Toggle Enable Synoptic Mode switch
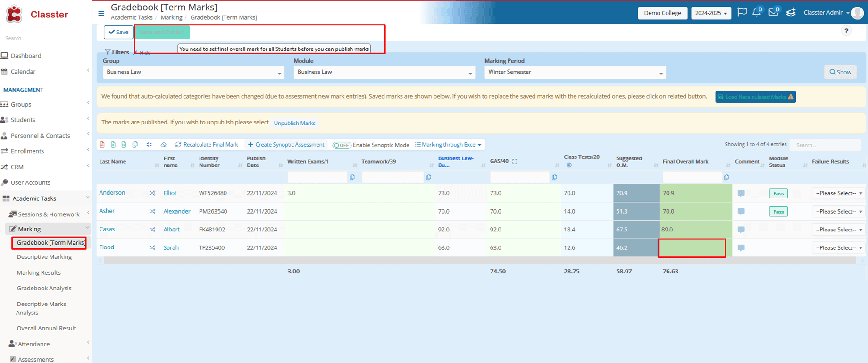 [x=342, y=145]
